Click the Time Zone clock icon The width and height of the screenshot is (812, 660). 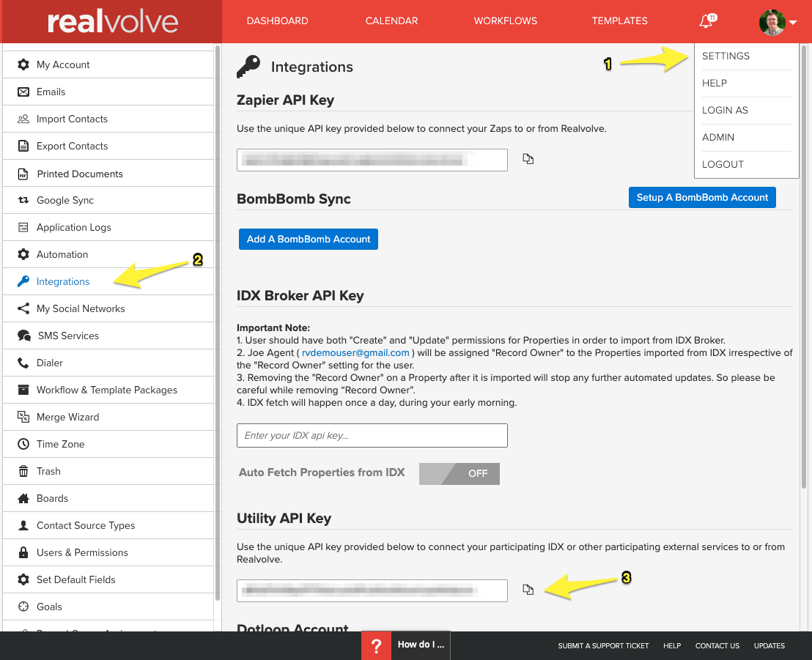point(23,444)
